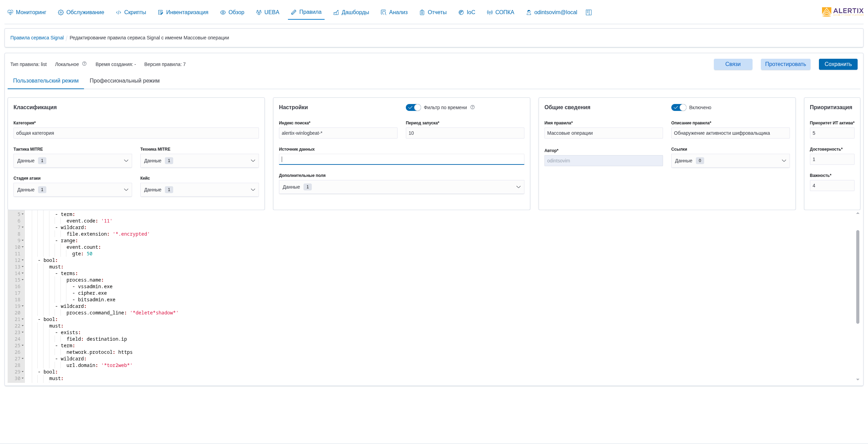This screenshot has width=868, height=444.
Task: Toggle the Включено rule switch
Action: click(x=679, y=107)
